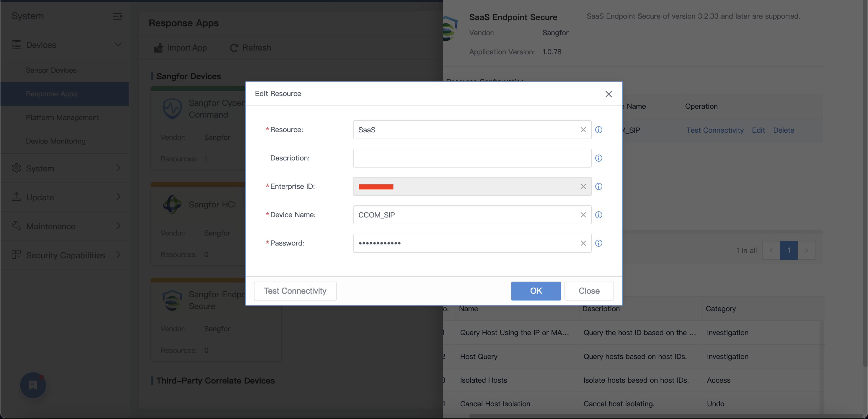Focus the Description input field
The width and height of the screenshot is (868, 419).
tap(472, 158)
